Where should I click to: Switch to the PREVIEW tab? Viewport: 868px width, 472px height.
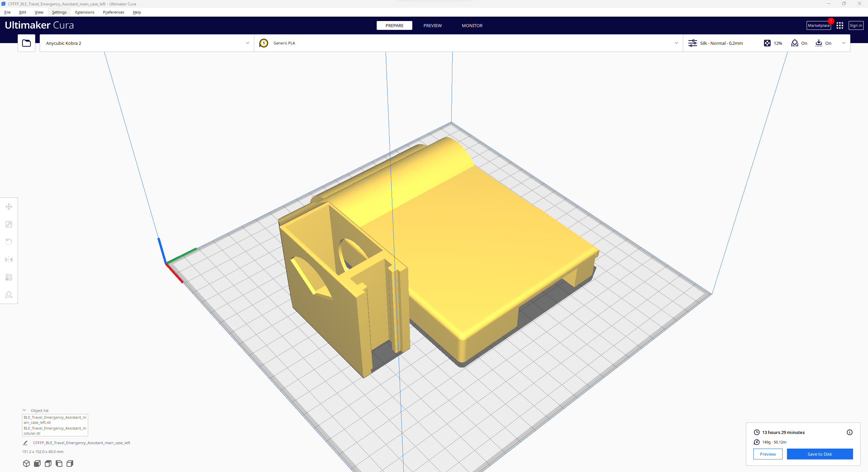pos(432,25)
